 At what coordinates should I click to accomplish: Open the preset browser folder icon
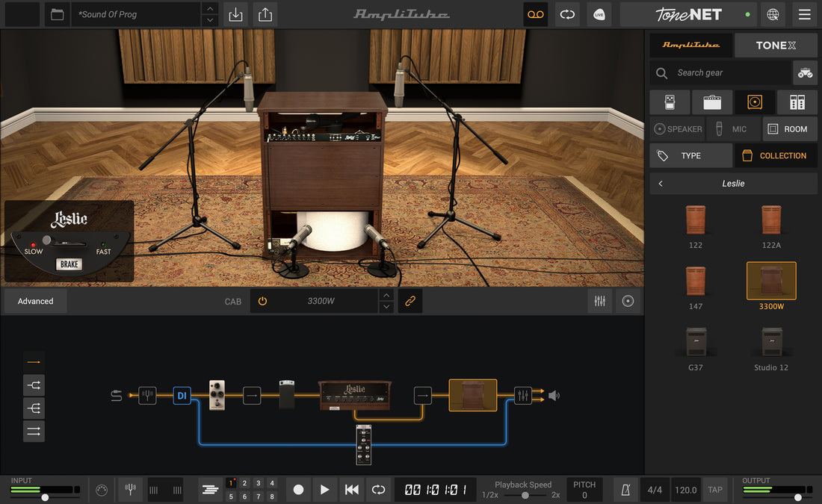57,14
